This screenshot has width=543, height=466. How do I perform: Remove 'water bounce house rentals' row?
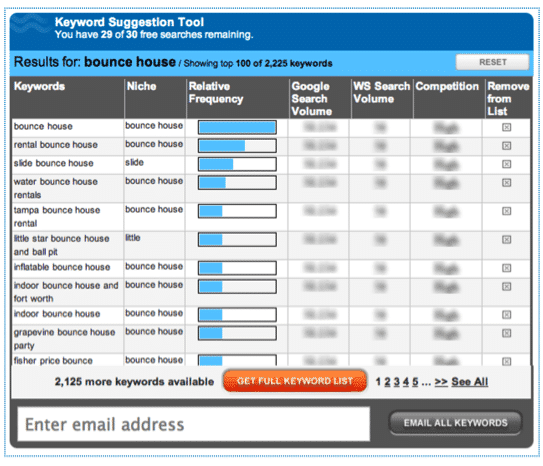coord(506,182)
